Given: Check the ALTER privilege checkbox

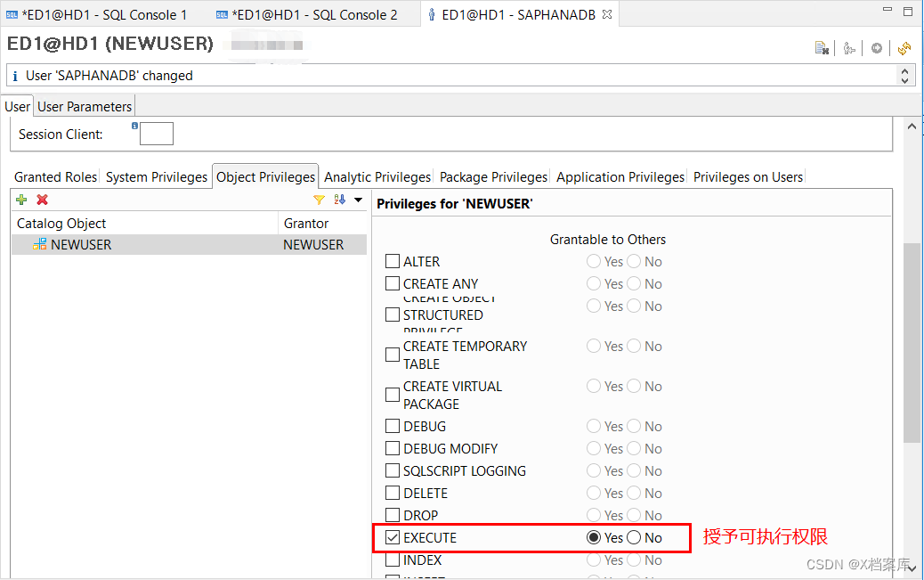Looking at the screenshot, I should pos(393,261).
